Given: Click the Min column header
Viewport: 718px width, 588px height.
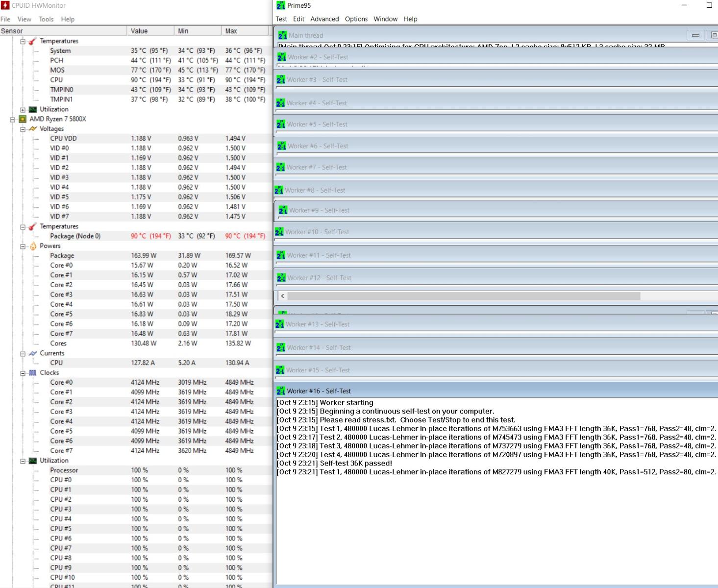Looking at the screenshot, I should click(198, 31).
